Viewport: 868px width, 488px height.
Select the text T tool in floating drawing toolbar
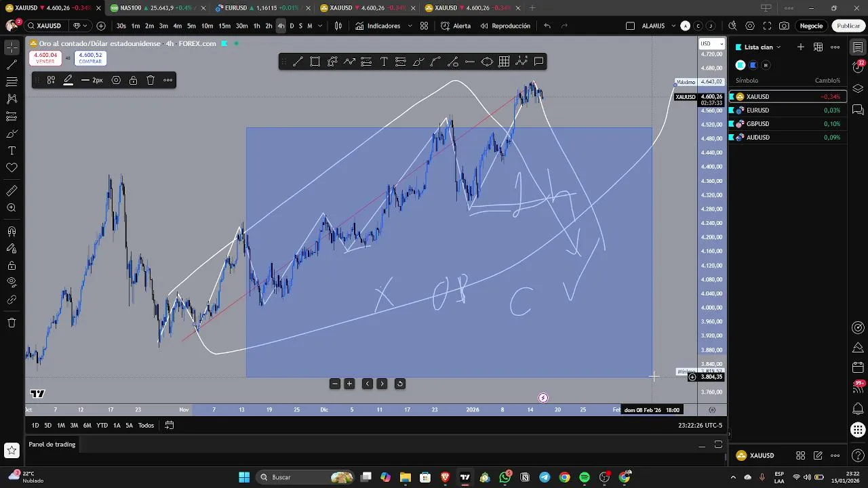384,62
